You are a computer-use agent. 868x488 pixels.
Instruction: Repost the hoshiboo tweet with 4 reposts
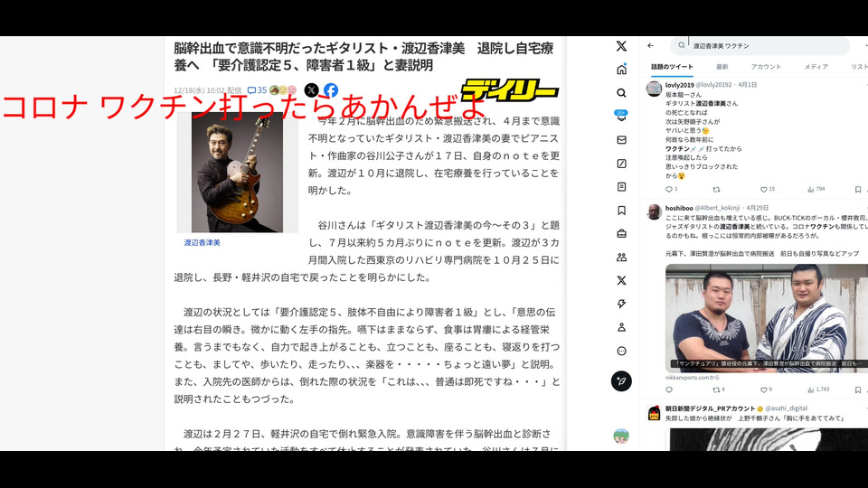click(x=719, y=389)
